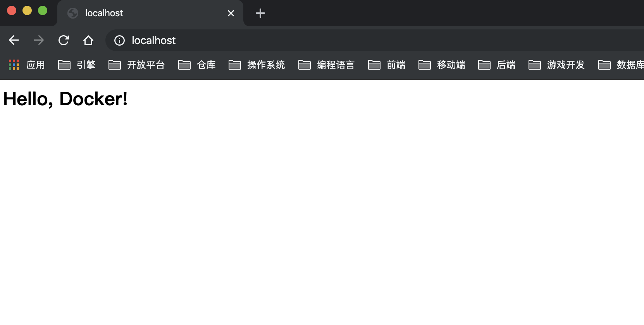644x325 pixels.
Task: Click the forward navigation arrow
Action: (39, 40)
